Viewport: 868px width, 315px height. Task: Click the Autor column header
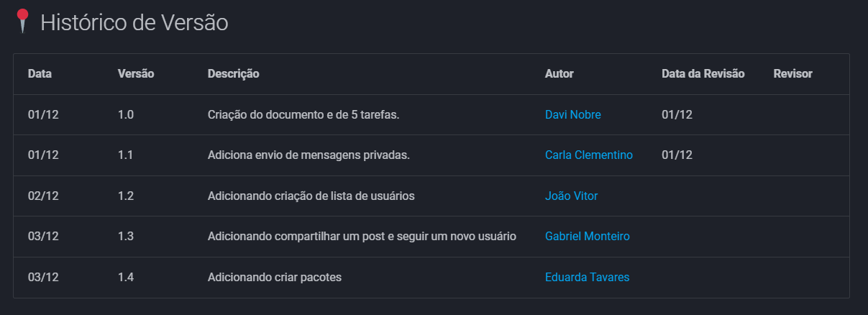point(559,73)
